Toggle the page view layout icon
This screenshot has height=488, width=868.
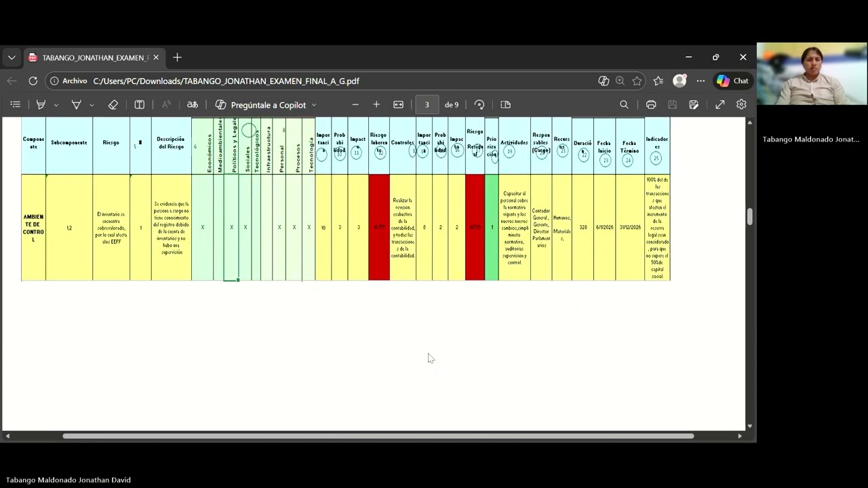(x=505, y=104)
